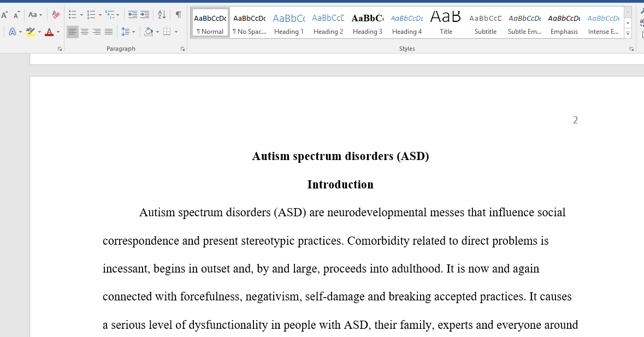Toggle center text alignment
The height and width of the screenshot is (337, 644).
[85, 32]
